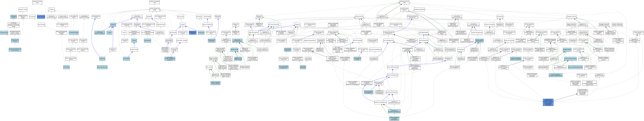Select the 'cell communication' node
Viewport: 644px width, 121px height.
tap(274, 25)
